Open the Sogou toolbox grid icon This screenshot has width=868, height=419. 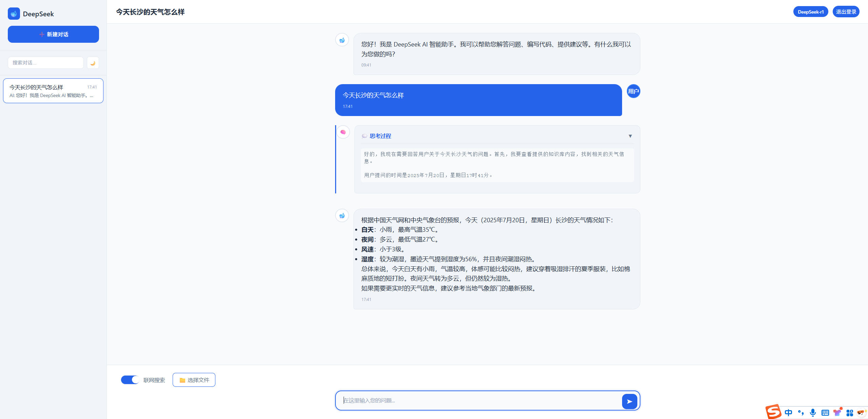coord(849,413)
